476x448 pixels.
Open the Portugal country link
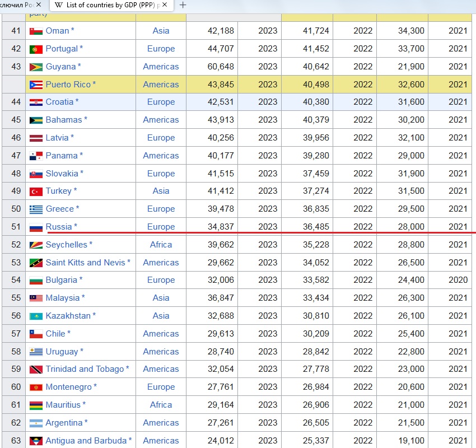[x=62, y=49]
